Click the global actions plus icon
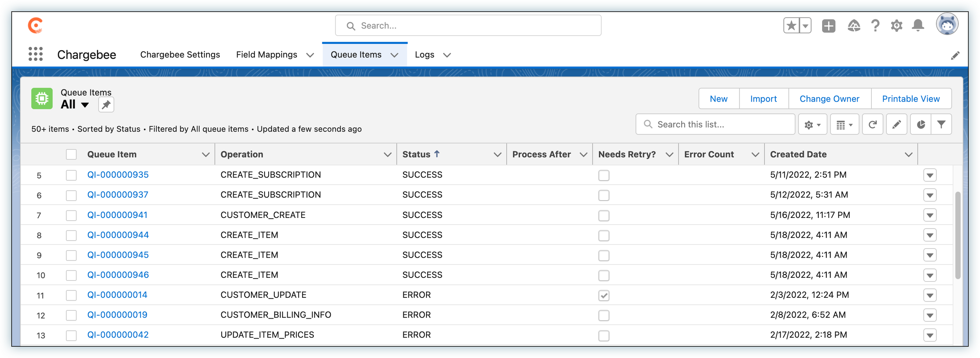The width and height of the screenshot is (980, 358). tap(828, 25)
